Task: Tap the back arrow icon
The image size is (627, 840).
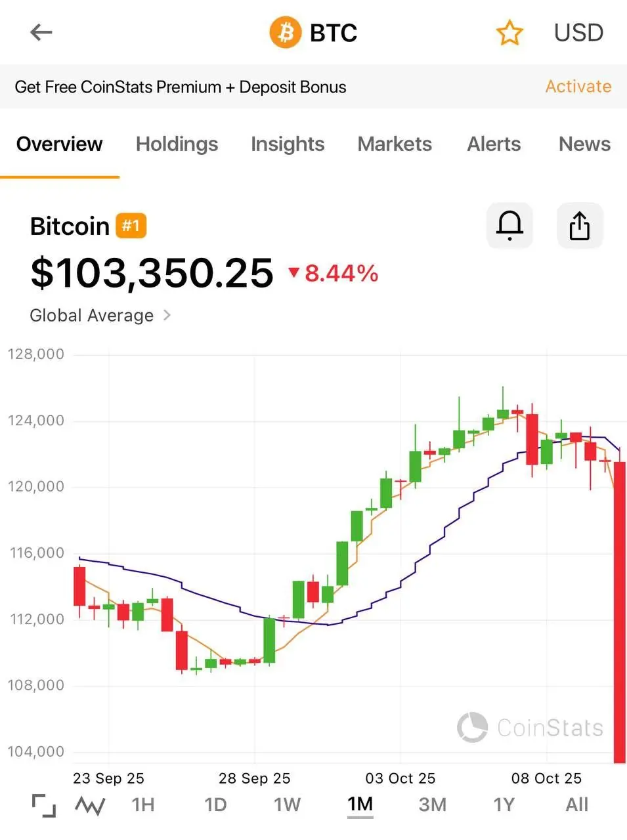Action: (x=41, y=32)
